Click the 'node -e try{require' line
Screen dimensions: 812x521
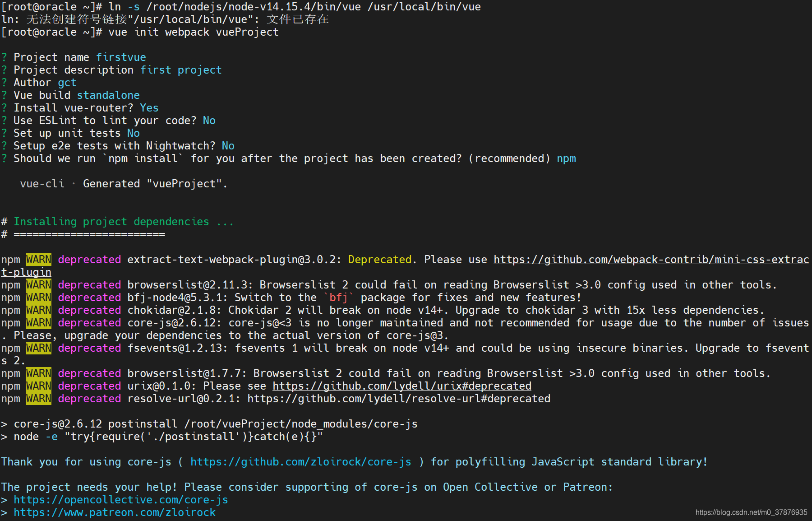pyautogui.click(x=162, y=437)
